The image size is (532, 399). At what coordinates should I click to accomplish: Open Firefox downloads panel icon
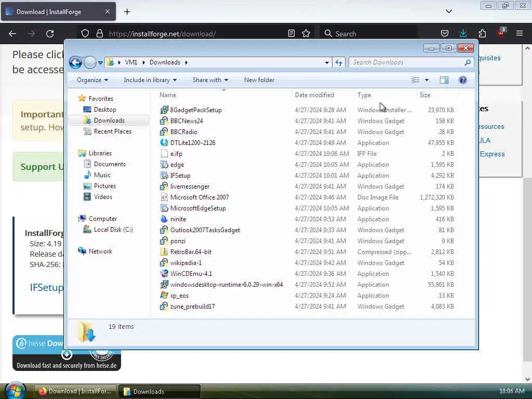[463, 33]
